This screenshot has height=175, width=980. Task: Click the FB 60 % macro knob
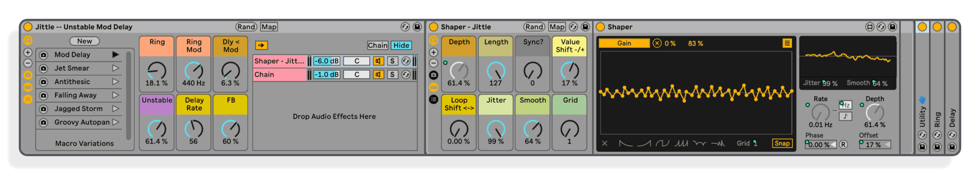point(231,129)
